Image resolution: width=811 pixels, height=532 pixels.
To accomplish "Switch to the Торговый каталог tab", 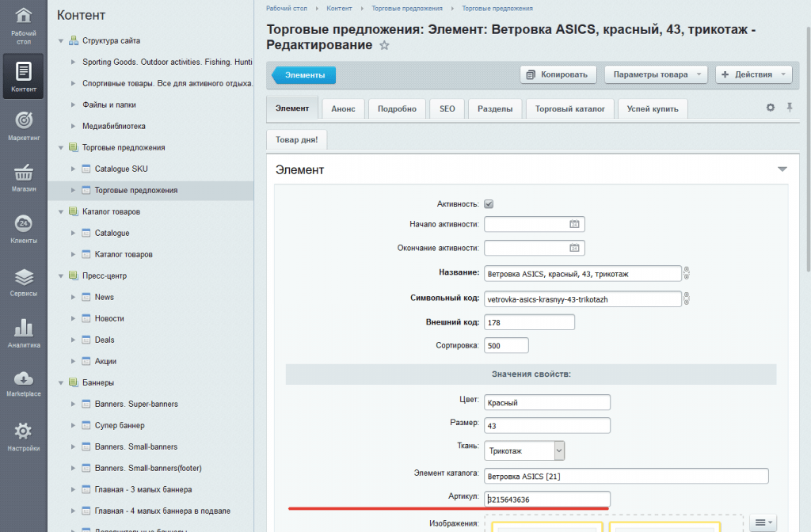I will (x=570, y=108).
